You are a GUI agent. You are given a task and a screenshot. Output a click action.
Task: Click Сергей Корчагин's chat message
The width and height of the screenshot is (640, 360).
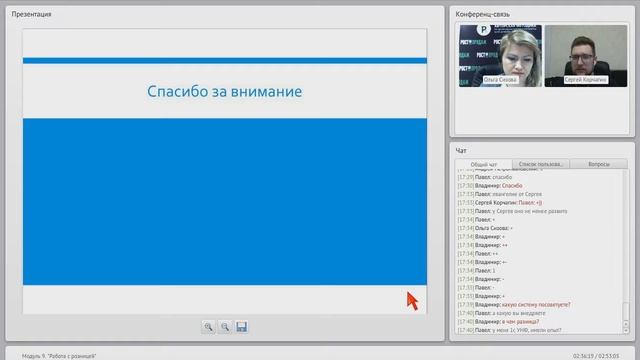(500, 203)
